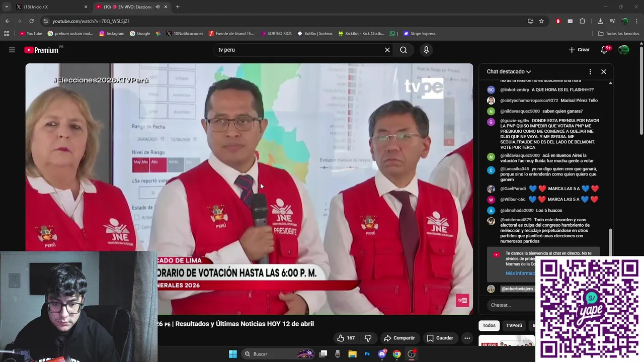This screenshot has width=644, height=362.
Task: Click the taskbar Buscar search box
Action: click(x=278, y=354)
